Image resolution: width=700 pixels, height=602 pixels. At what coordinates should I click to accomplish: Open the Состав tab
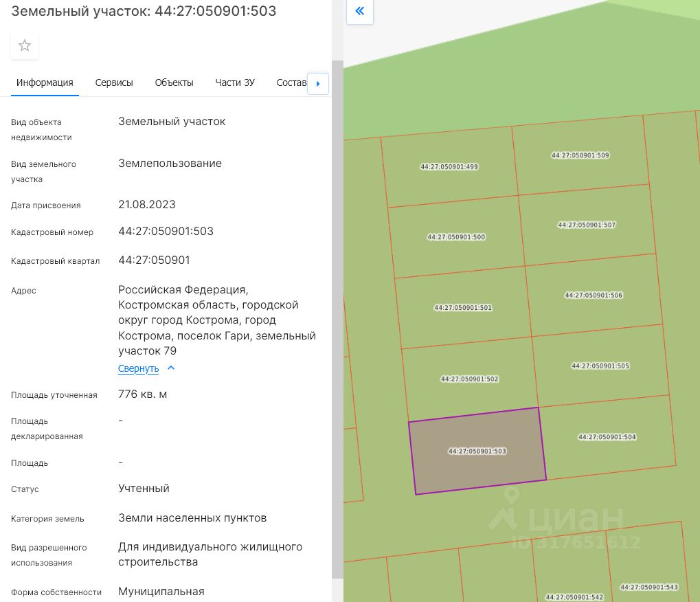coord(291,82)
